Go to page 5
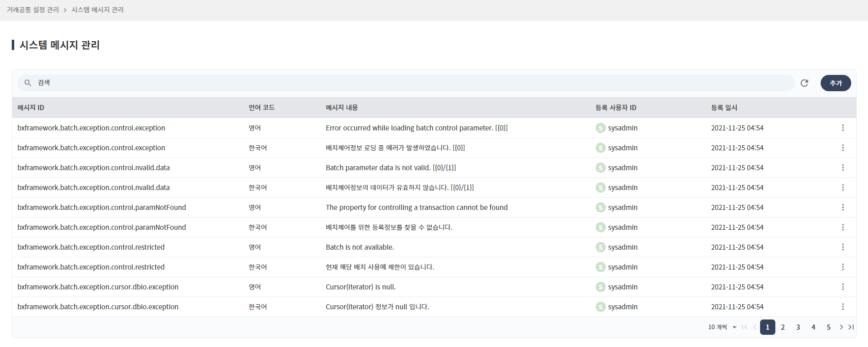Image resolution: width=868 pixels, height=347 pixels. [x=828, y=327]
